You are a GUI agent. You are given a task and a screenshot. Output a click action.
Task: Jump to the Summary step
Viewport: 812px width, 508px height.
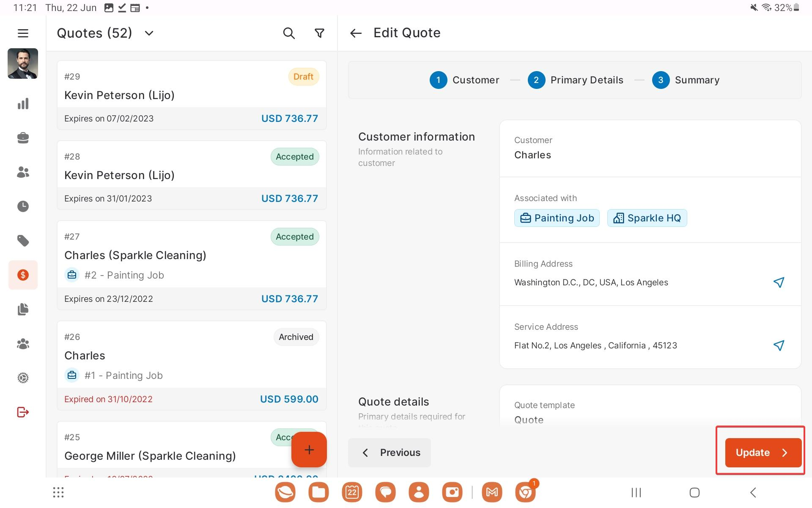coord(686,80)
